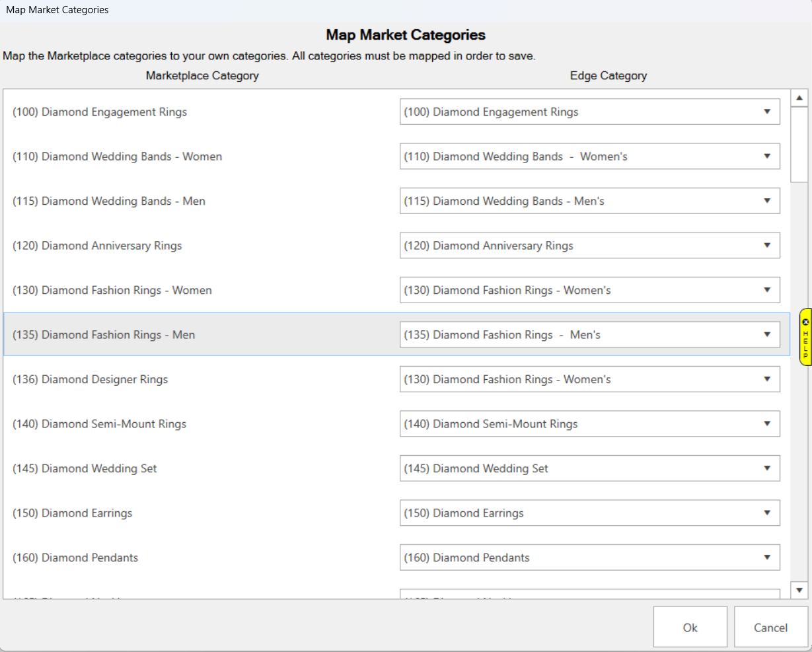The width and height of the screenshot is (812, 652).
Task: Click the scrollbar down arrow icon
Action: click(799, 590)
